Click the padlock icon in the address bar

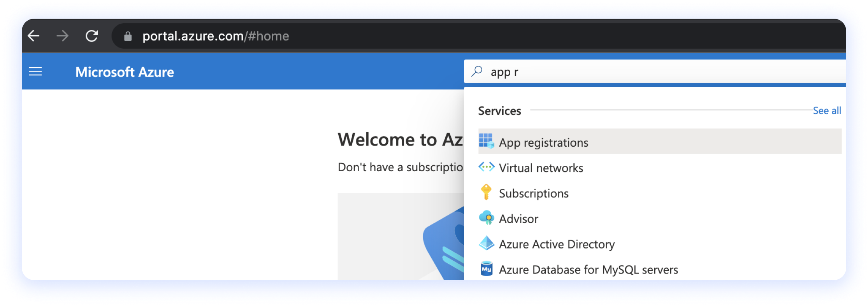(x=128, y=37)
